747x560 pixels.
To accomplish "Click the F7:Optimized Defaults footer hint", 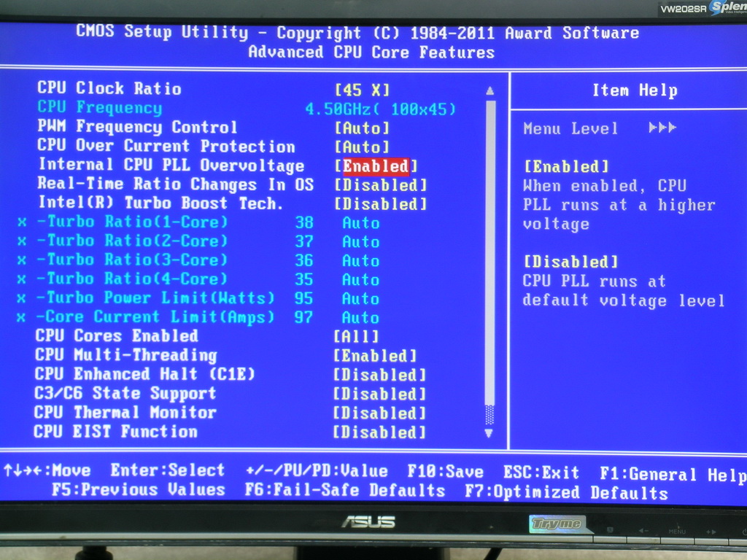I will click(566, 492).
